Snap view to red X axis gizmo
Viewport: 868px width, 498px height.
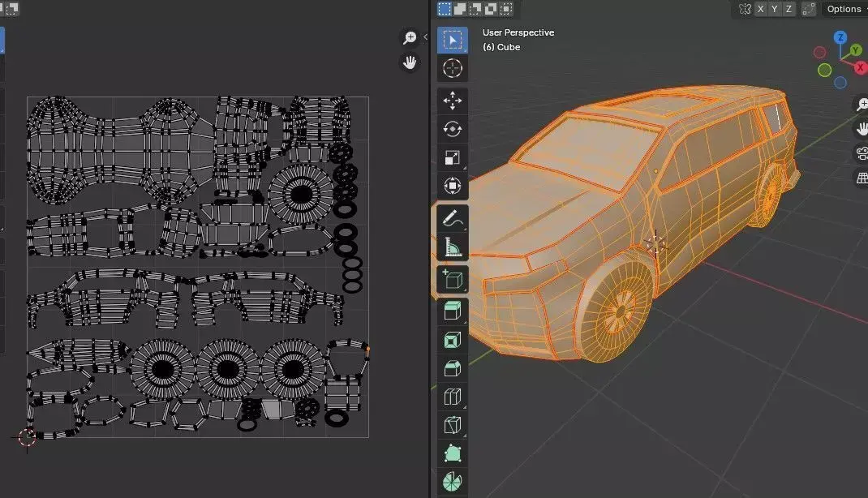click(860, 67)
